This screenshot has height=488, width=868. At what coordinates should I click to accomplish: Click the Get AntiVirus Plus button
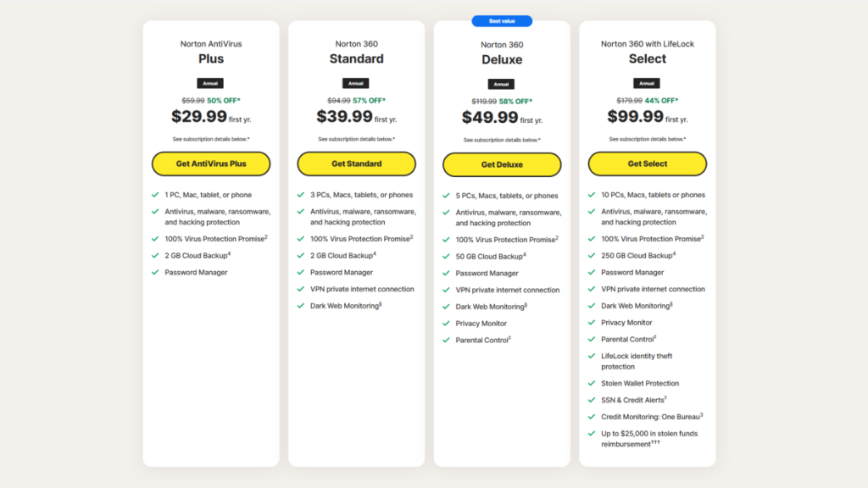[x=210, y=164]
